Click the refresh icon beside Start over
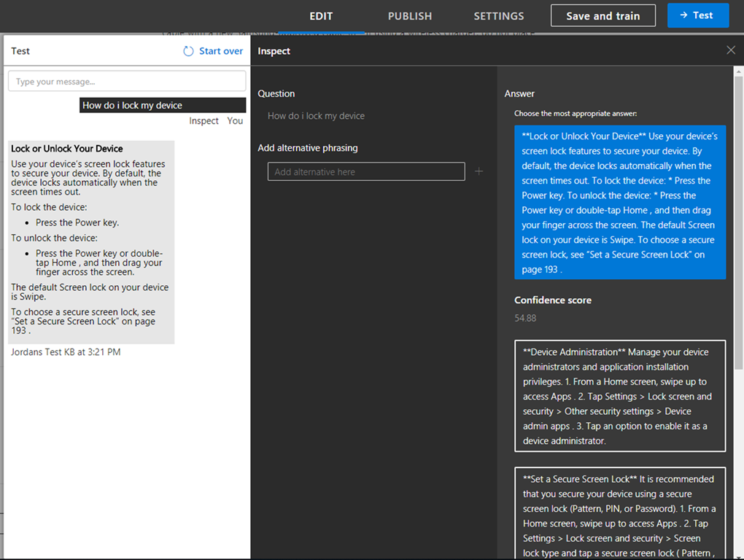The image size is (744, 560). coord(188,51)
